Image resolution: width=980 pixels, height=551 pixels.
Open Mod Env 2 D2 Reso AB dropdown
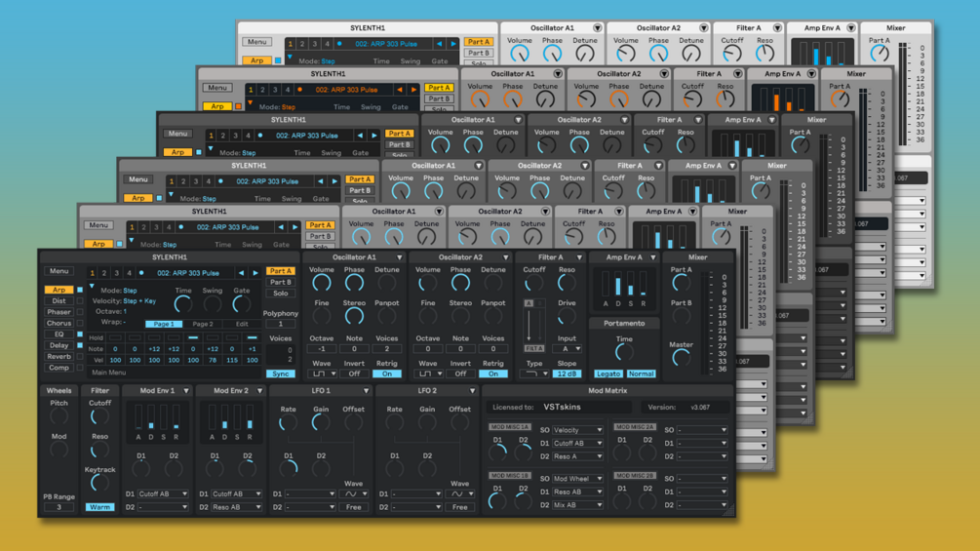click(x=236, y=507)
